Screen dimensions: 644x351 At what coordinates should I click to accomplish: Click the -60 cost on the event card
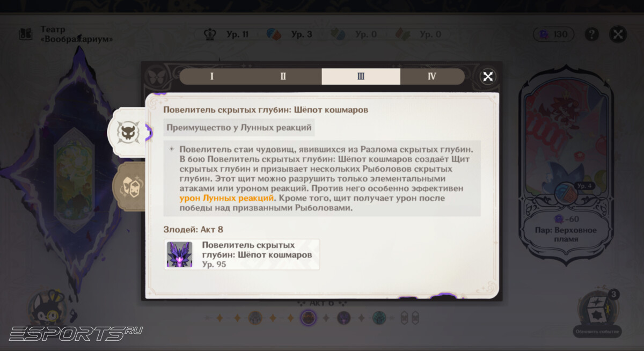click(567, 219)
